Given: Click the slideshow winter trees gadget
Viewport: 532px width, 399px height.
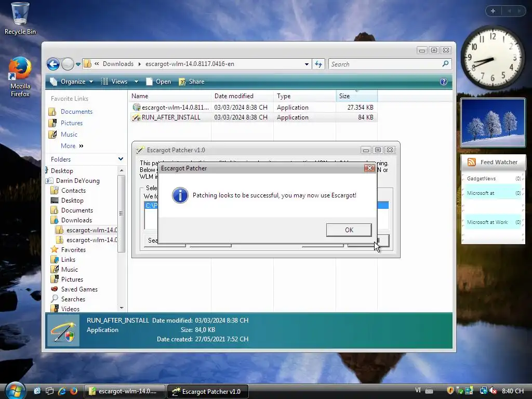Looking at the screenshot, I should [x=493, y=123].
